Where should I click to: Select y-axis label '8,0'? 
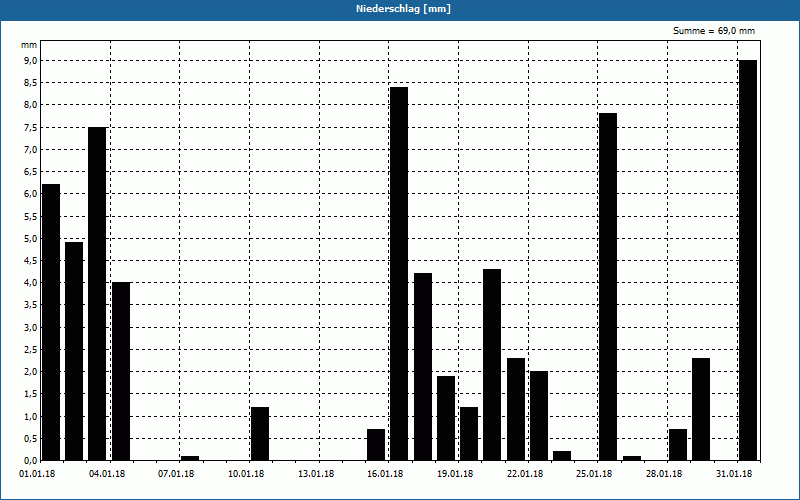pyautogui.click(x=31, y=105)
